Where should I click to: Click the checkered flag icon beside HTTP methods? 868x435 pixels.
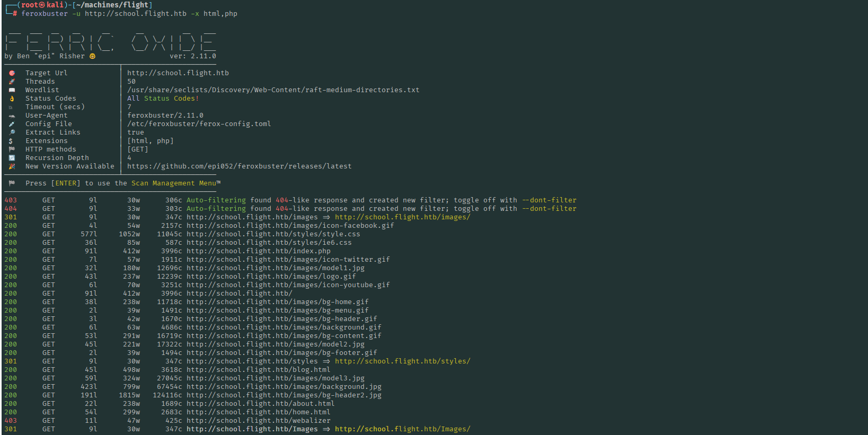(x=12, y=149)
